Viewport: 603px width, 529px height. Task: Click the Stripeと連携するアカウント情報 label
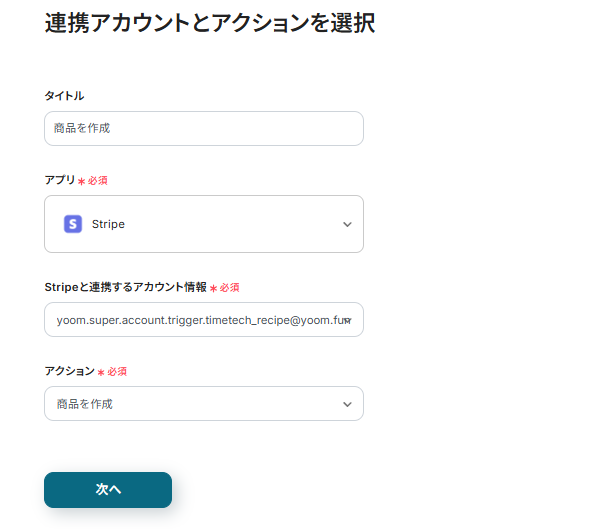tap(125, 287)
